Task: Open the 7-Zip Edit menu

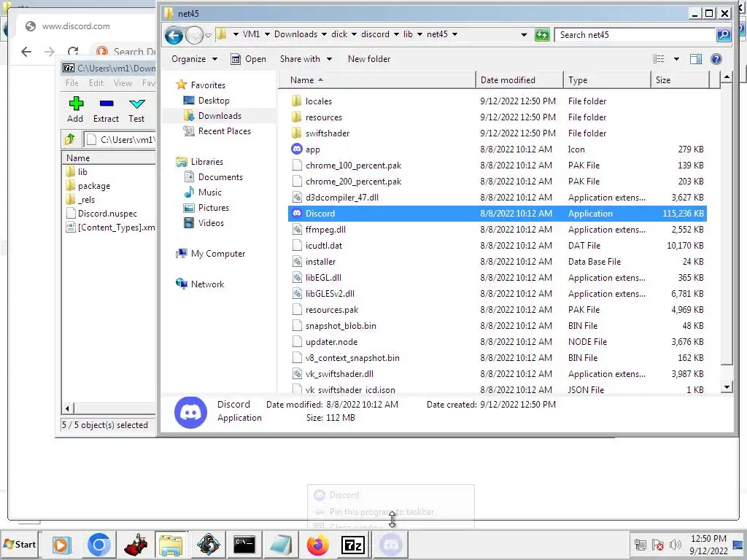Action: (x=96, y=83)
